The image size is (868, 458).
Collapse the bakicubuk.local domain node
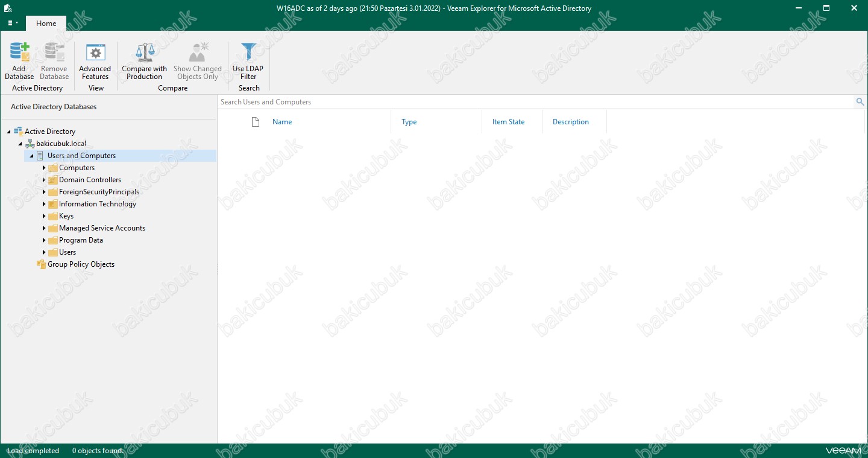(x=20, y=144)
